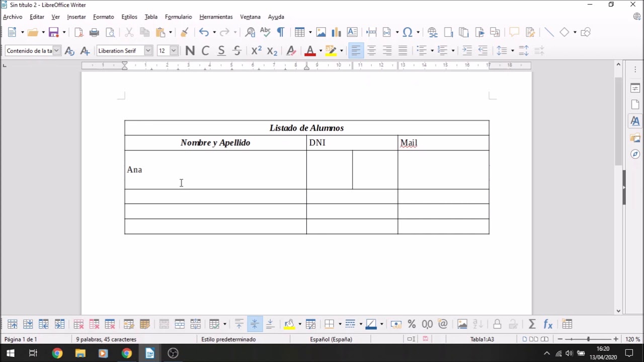Insert an image

click(x=321, y=32)
